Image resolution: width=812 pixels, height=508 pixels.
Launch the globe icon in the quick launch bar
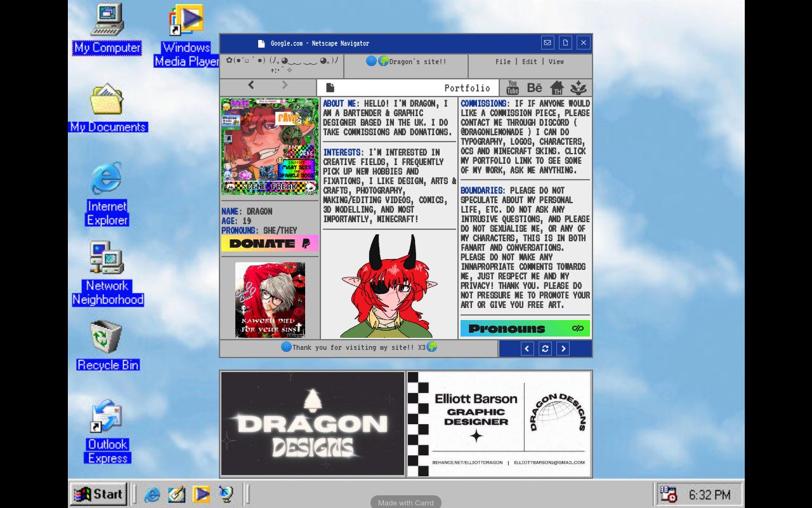pos(227,494)
